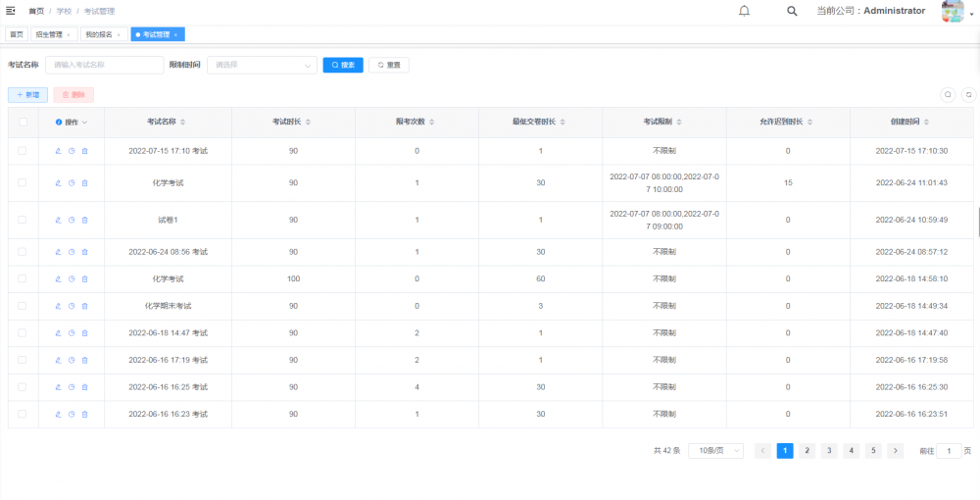Screen dimensions: 980x500
Task: Delete the 2022-06-24 08:56 考试 row
Action: click(85, 252)
